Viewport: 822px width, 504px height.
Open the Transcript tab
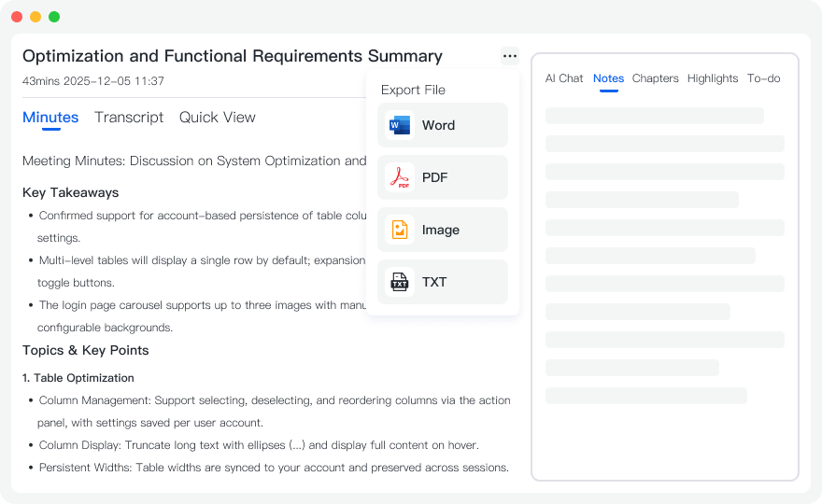(x=129, y=118)
